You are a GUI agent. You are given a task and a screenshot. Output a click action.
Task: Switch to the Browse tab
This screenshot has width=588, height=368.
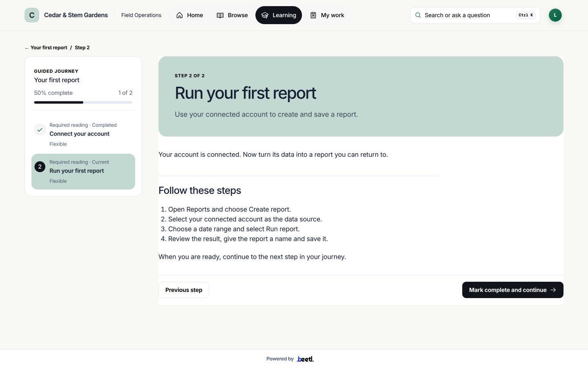click(x=232, y=15)
